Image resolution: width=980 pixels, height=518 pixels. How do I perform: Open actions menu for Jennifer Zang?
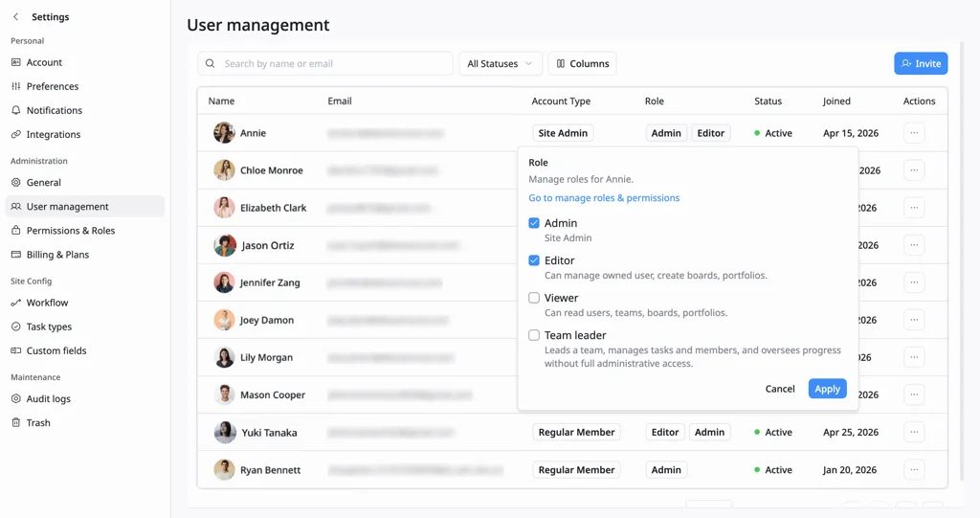pos(914,282)
